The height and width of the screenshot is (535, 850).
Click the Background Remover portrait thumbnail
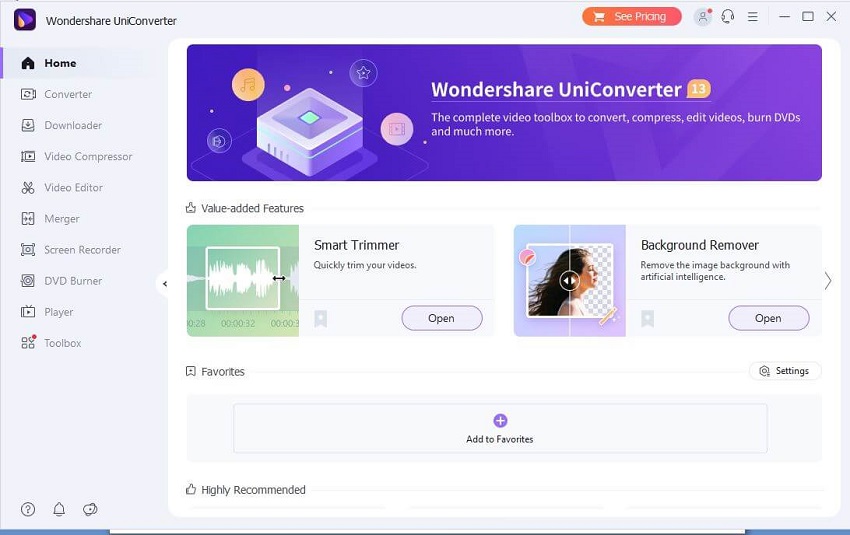coord(570,281)
